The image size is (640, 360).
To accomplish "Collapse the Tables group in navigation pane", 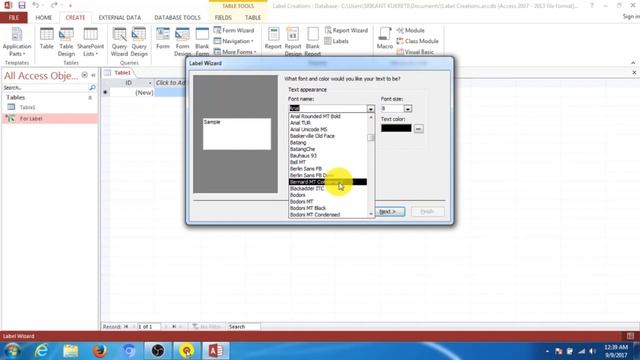I will pyautogui.click(x=90, y=98).
